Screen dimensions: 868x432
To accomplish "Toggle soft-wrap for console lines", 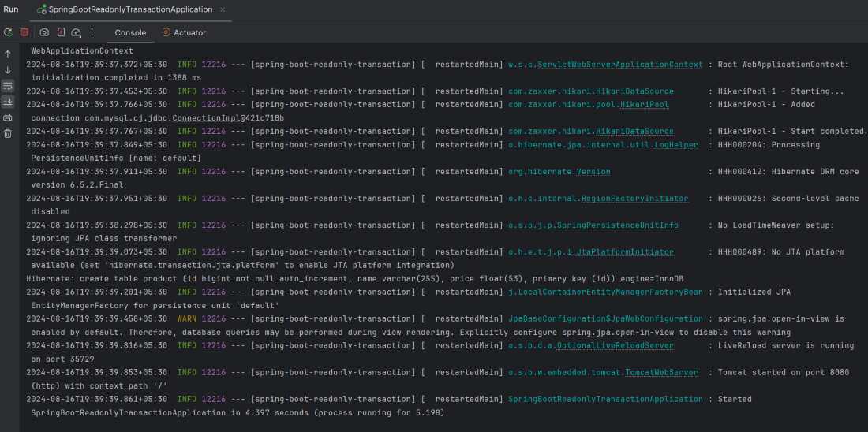I will pyautogui.click(x=8, y=86).
